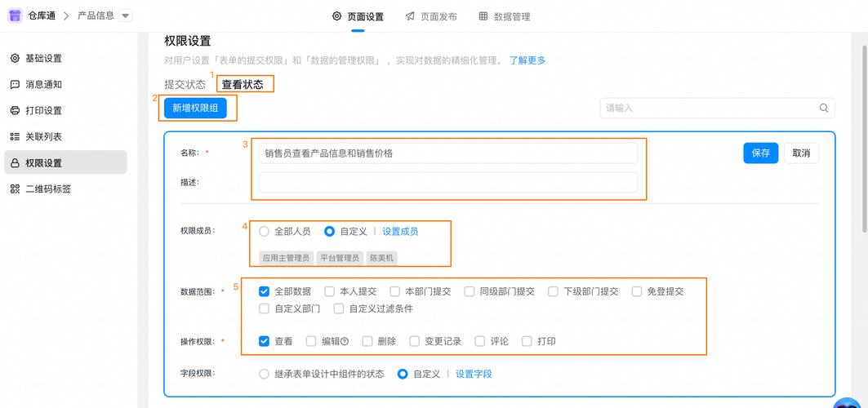
Task: Expand the 产品信息 dropdown arrow
Action: coord(125,16)
